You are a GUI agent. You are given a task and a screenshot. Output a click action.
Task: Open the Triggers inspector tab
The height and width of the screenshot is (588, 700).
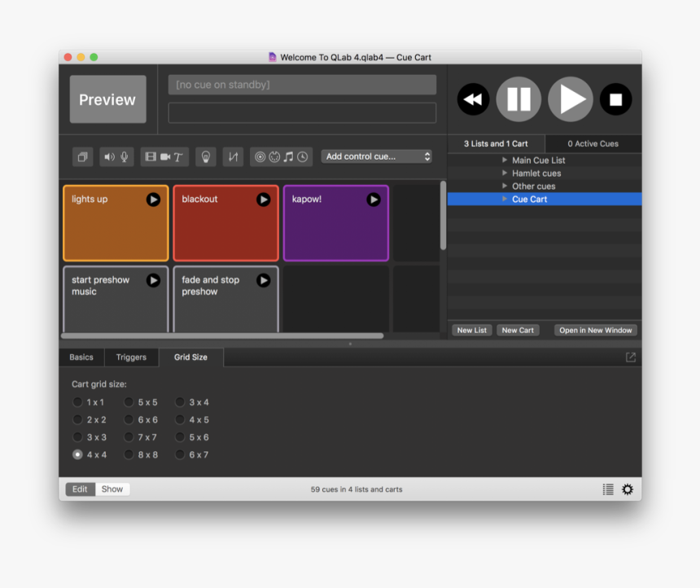click(x=131, y=357)
